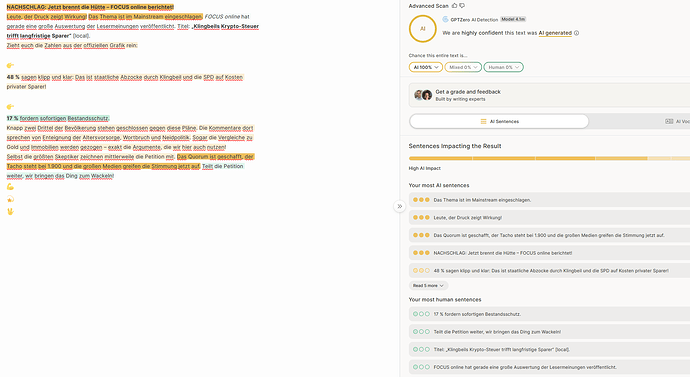Click green dots beside '17 % fordern sofortigen Bestandsschutz'
690x377 pixels.
click(421, 314)
